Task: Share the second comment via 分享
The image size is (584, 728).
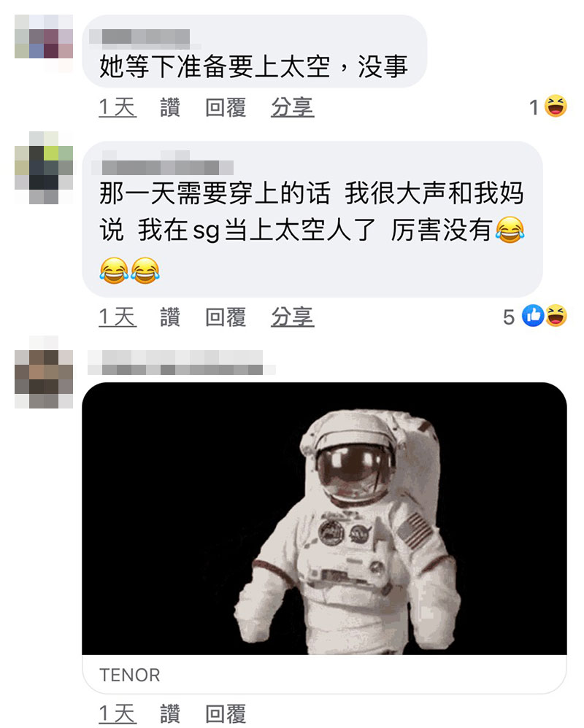Action: (293, 317)
